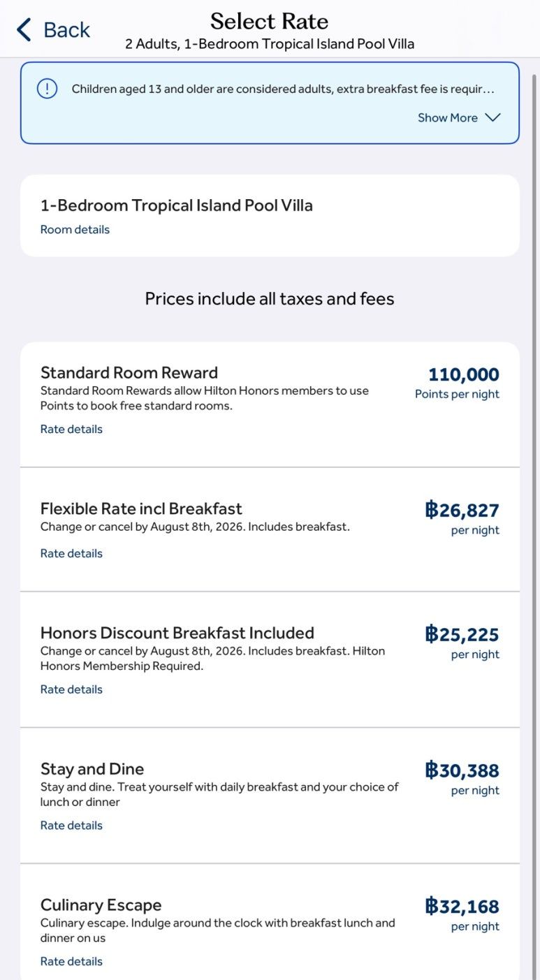This screenshot has height=980, width=540.
Task: Choose the ฿30,388 per night price
Action: point(462,778)
